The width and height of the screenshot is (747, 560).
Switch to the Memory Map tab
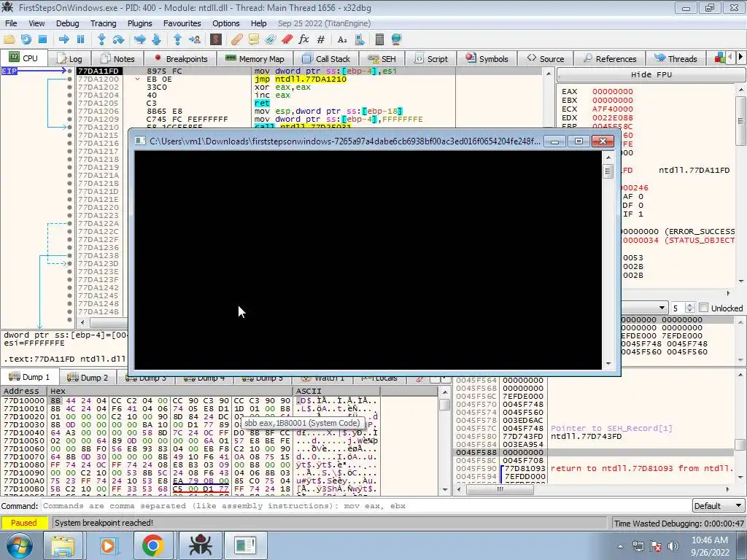(x=255, y=59)
